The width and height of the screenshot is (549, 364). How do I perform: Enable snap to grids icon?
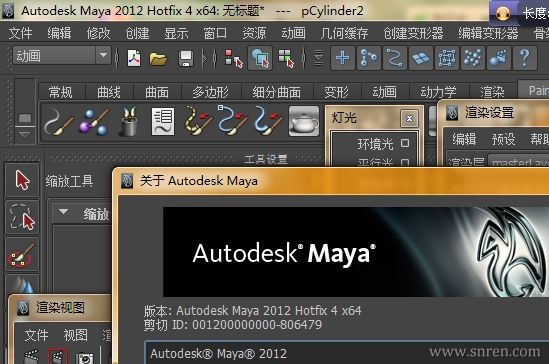pos(342,58)
